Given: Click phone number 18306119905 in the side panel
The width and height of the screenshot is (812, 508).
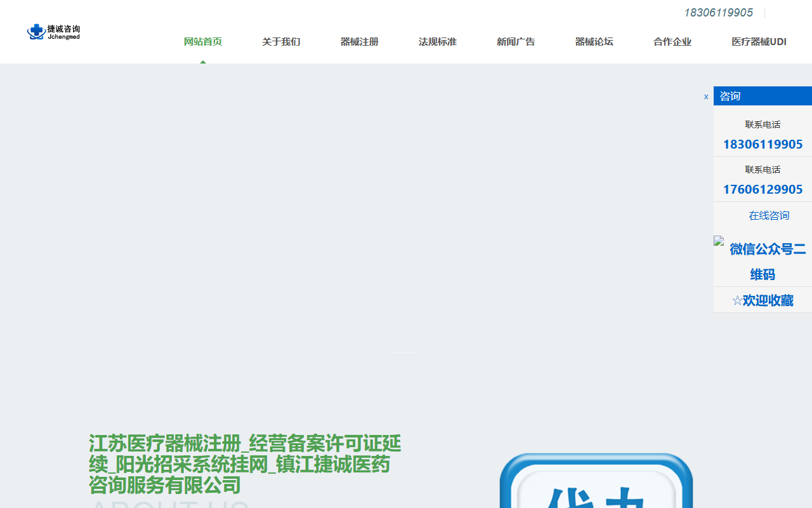Looking at the screenshot, I should click(x=763, y=144).
